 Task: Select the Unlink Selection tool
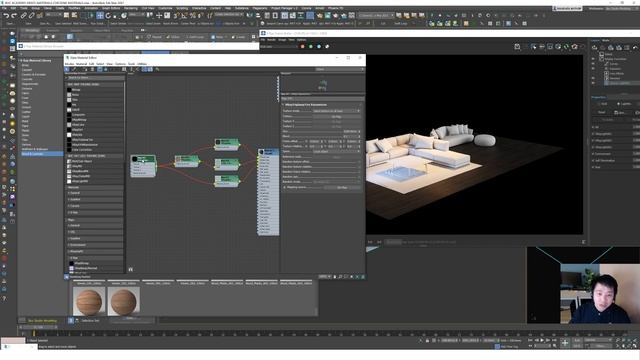[x=31, y=16]
